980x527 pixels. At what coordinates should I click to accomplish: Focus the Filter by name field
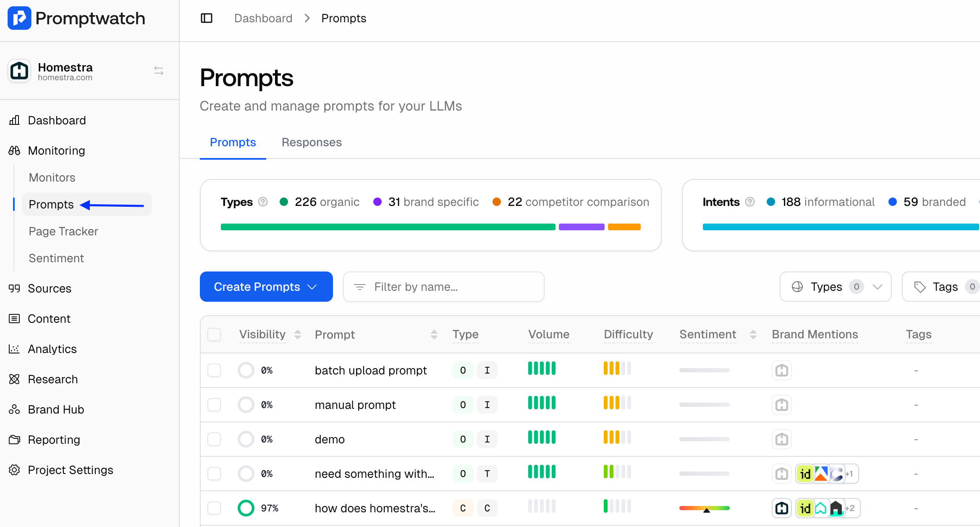(444, 287)
